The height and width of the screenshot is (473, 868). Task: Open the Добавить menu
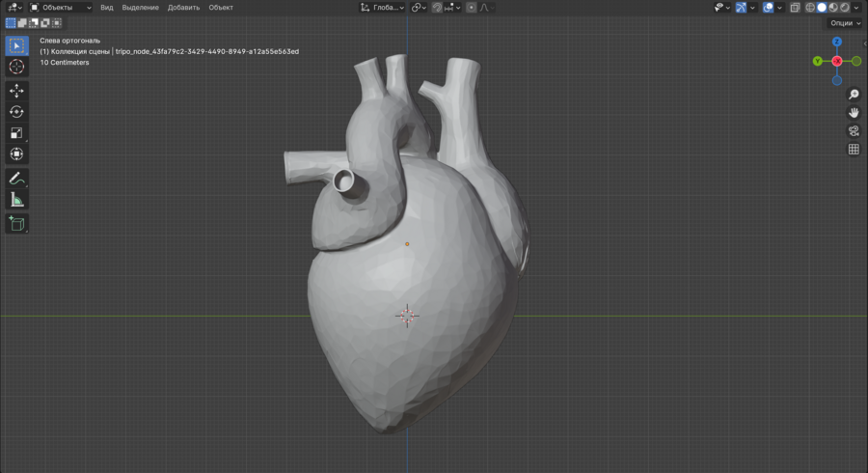[x=183, y=8]
